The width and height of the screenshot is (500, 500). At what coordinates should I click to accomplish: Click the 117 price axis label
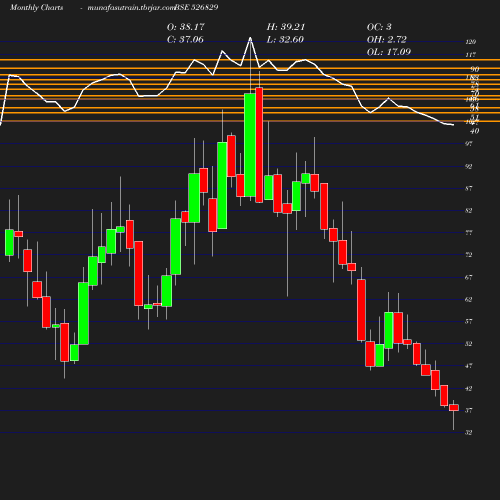coord(470,55)
